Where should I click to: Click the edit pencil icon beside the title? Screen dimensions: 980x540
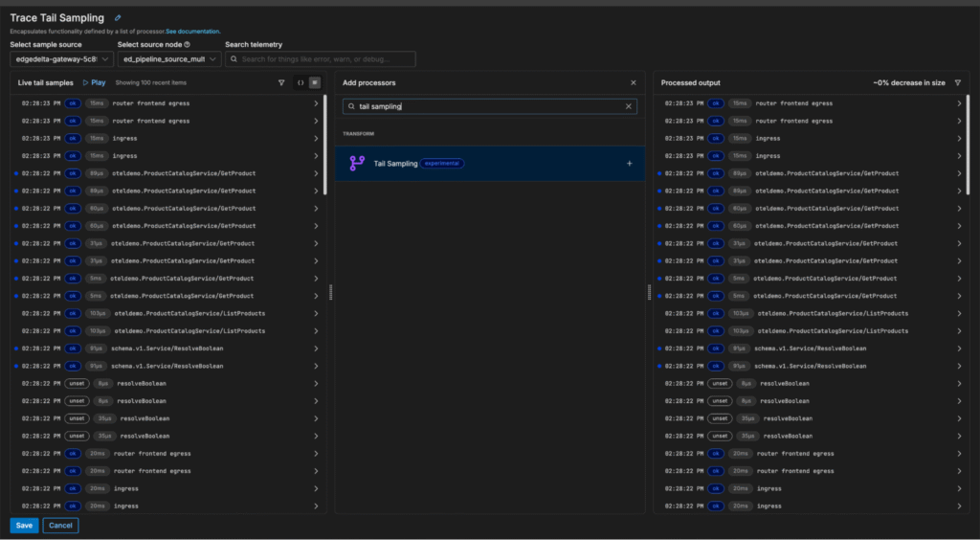118,17
